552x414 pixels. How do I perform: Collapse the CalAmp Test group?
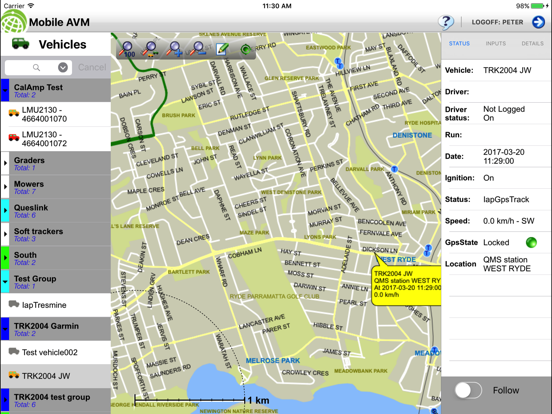(x=5, y=90)
